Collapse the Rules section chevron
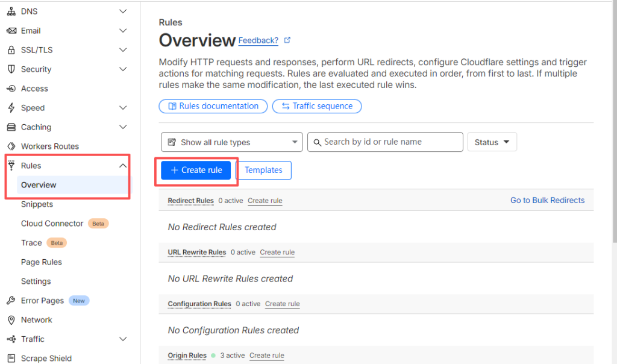The image size is (617, 364). 123,166
